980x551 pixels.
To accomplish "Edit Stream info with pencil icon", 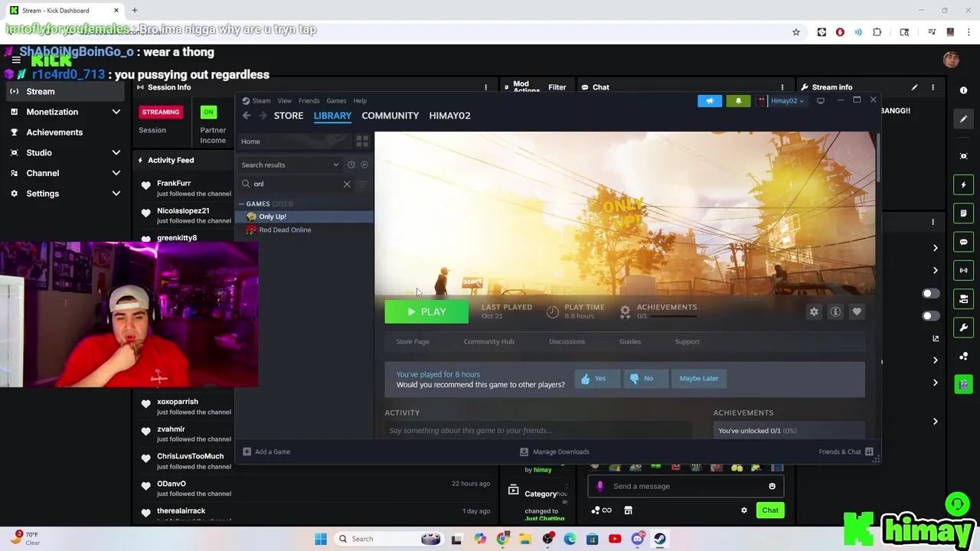I will pos(914,87).
